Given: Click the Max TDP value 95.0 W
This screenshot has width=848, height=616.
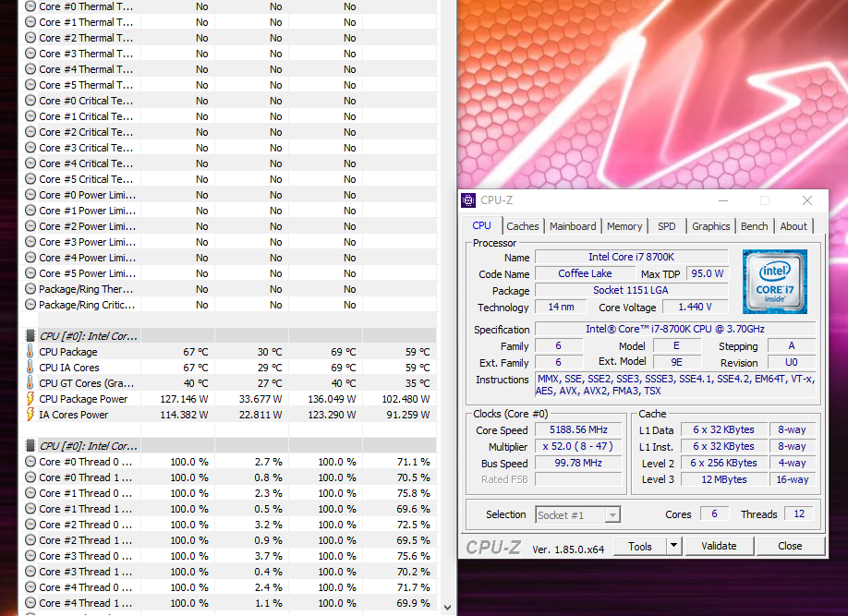Looking at the screenshot, I should coord(707,273).
